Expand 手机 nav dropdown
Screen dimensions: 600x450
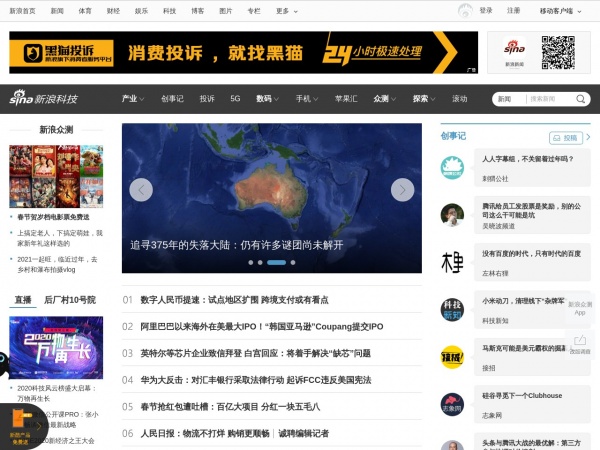coord(307,99)
